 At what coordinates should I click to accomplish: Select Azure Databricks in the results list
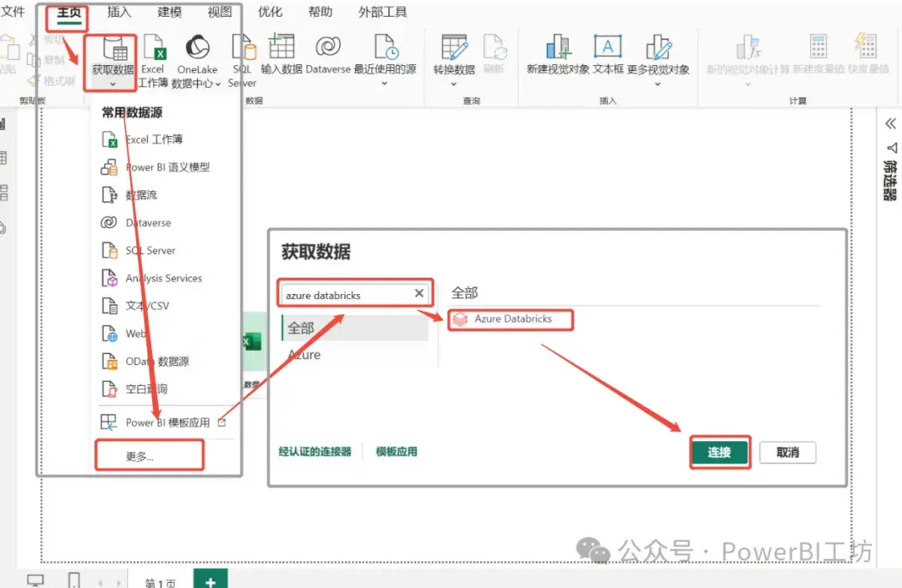pyautogui.click(x=510, y=319)
